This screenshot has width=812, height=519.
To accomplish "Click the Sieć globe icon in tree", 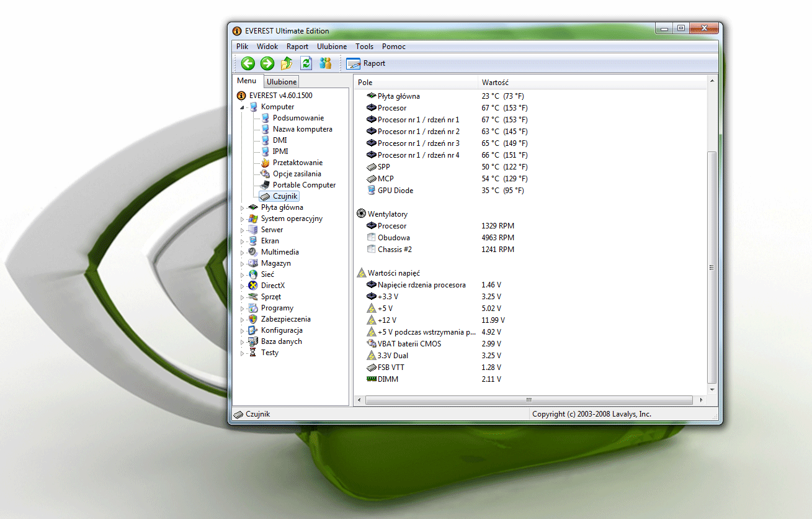I will point(253,274).
